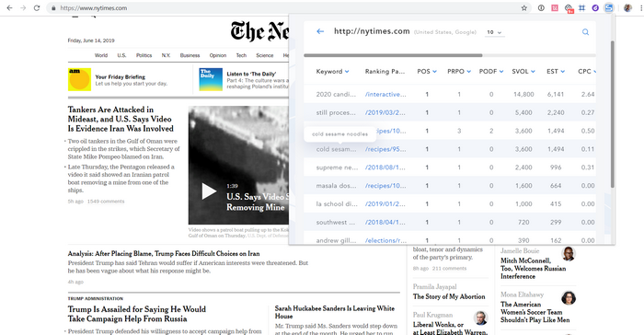Sort by the POS column

point(426,72)
